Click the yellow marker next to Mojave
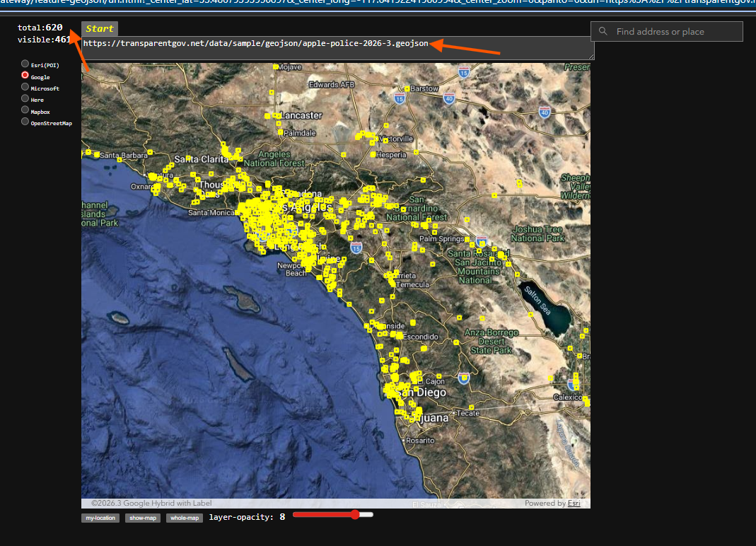Viewport: 756px width, 546px height. point(275,67)
